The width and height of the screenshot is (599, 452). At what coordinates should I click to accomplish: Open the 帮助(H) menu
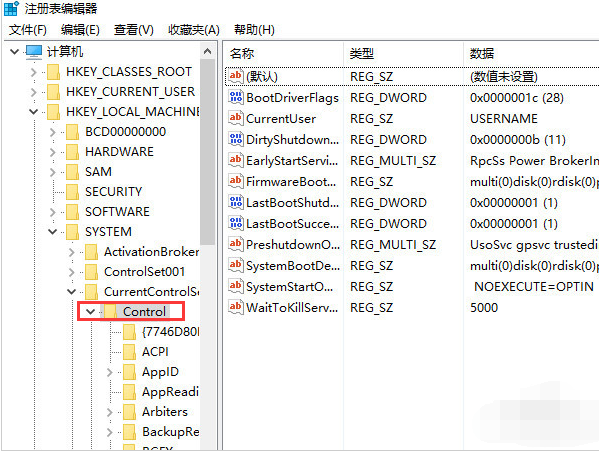(x=254, y=30)
